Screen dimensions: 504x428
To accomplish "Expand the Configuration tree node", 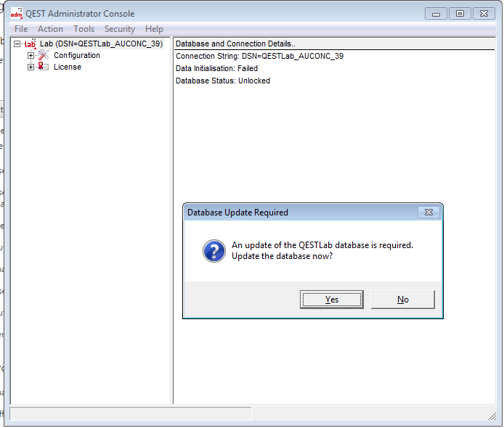I will pyautogui.click(x=31, y=56).
